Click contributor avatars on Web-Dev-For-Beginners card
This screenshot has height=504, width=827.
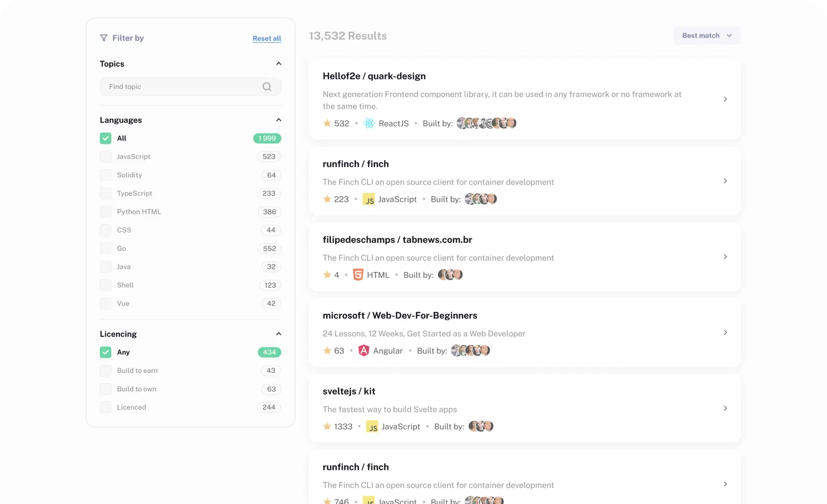(x=470, y=350)
